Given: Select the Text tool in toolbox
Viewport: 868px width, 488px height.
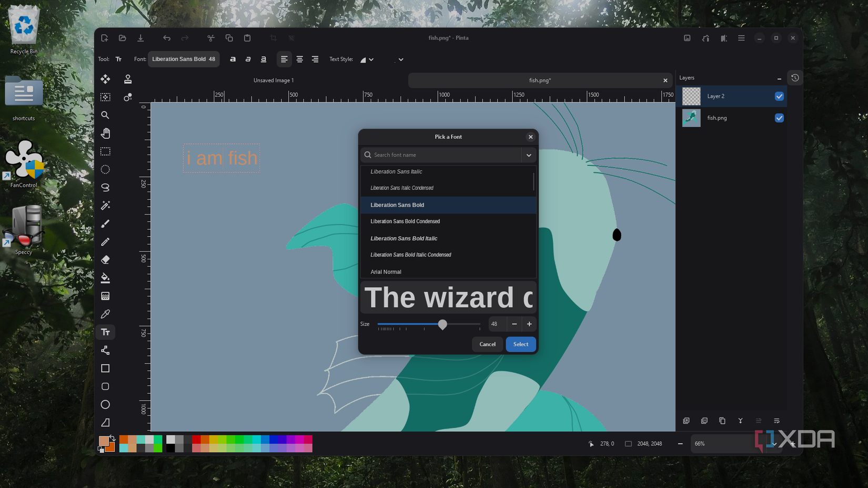Looking at the screenshot, I should point(105,332).
